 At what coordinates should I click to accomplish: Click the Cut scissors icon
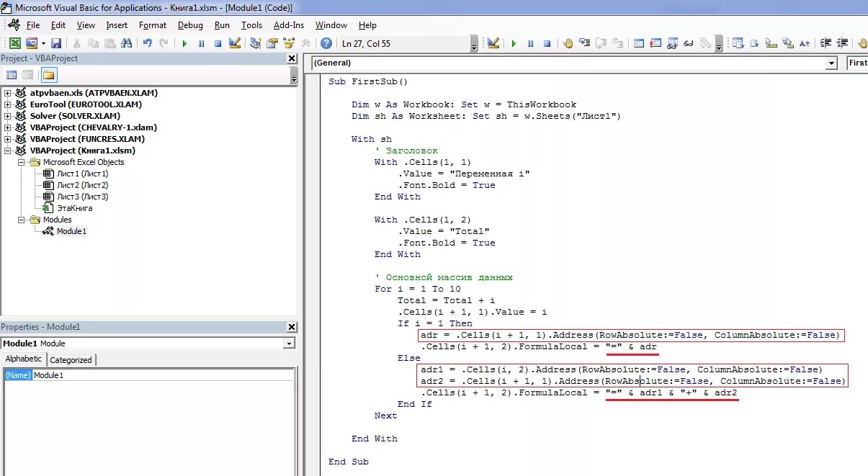pyautogui.click(x=76, y=43)
